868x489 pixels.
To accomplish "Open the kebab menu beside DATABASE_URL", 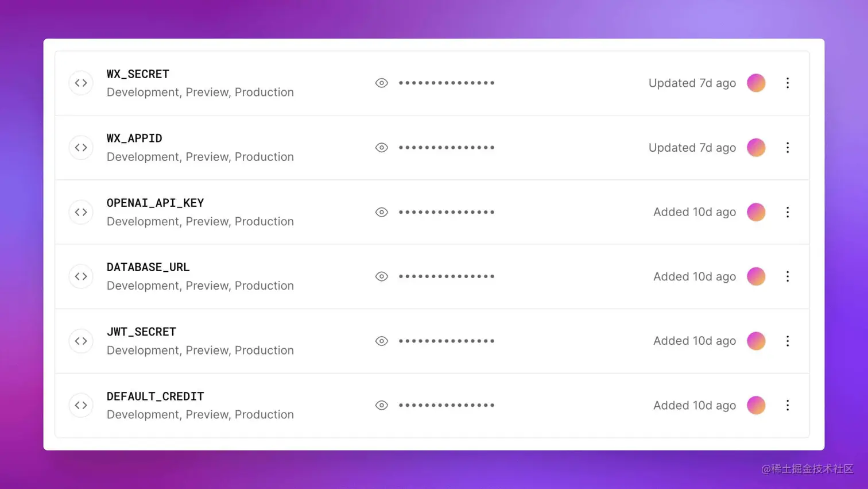I will (788, 276).
